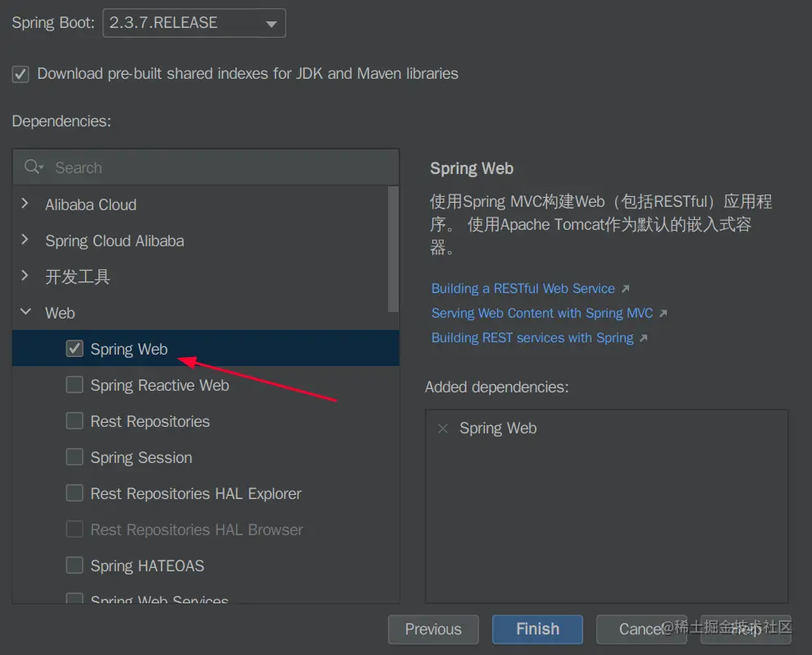Check the Rest Repositories HAL Browser checkbox
Image resolution: width=812 pixels, height=655 pixels.
[x=75, y=529]
